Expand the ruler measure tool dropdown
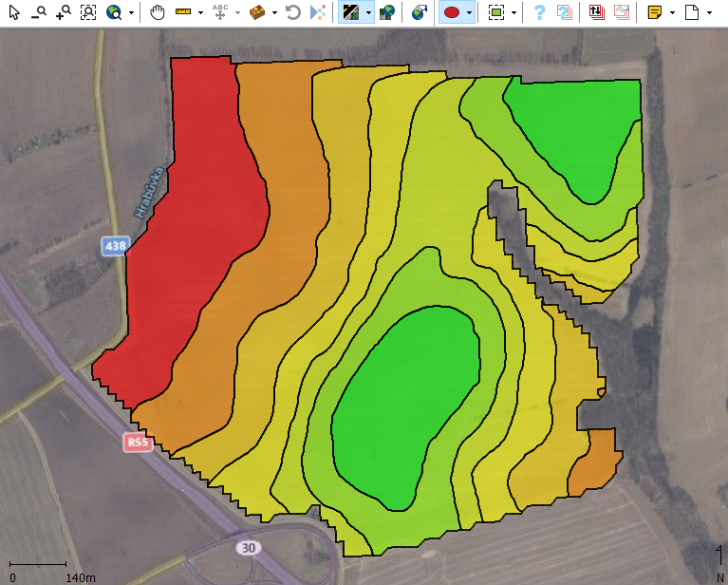 [200, 13]
